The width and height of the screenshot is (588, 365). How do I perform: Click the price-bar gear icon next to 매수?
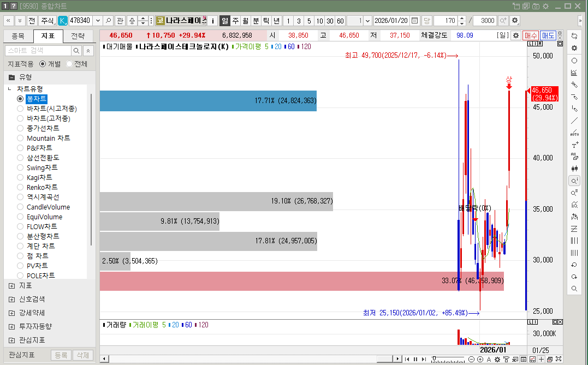(x=516, y=35)
